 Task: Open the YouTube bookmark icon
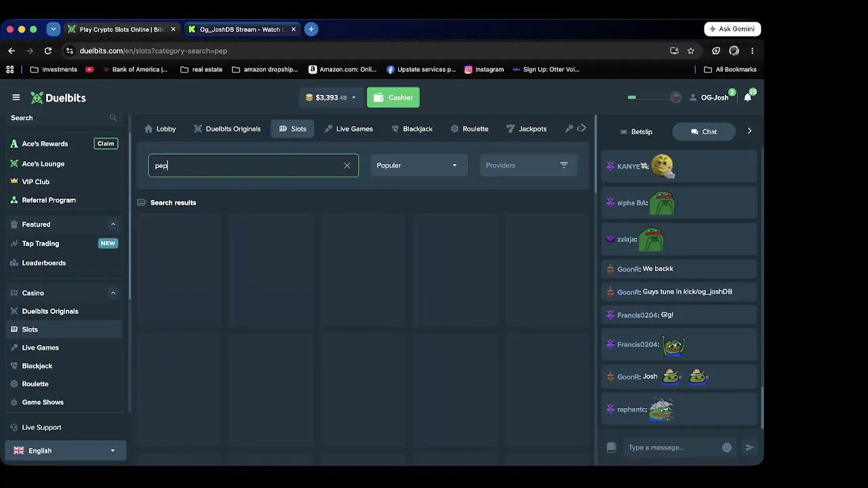pos(89,69)
